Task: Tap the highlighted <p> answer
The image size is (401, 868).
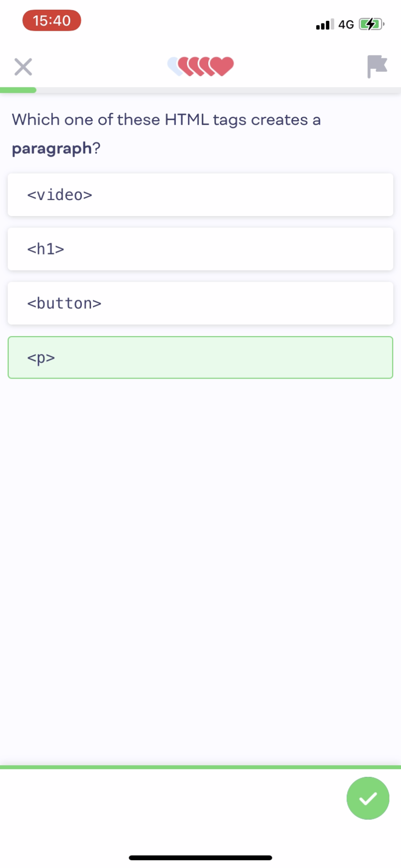Action: click(x=200, y=357)
